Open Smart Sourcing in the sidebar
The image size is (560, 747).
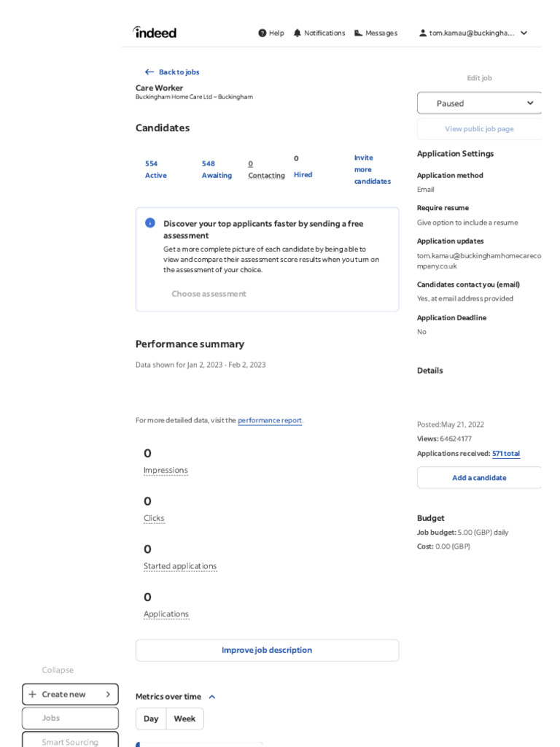click(x=70, y=740)
